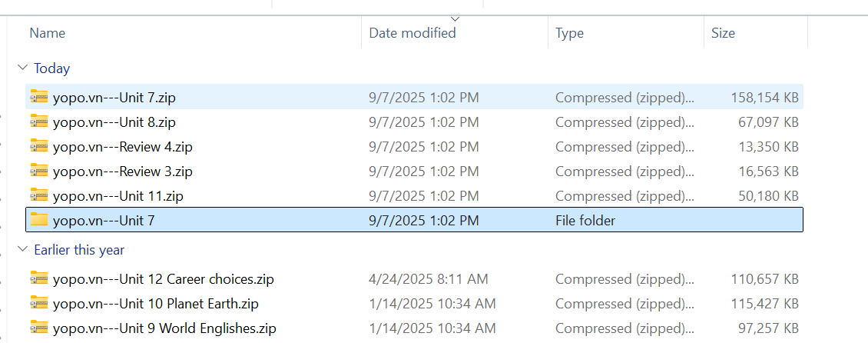Click the Unit 11.zip archive icon

[39, 195]
